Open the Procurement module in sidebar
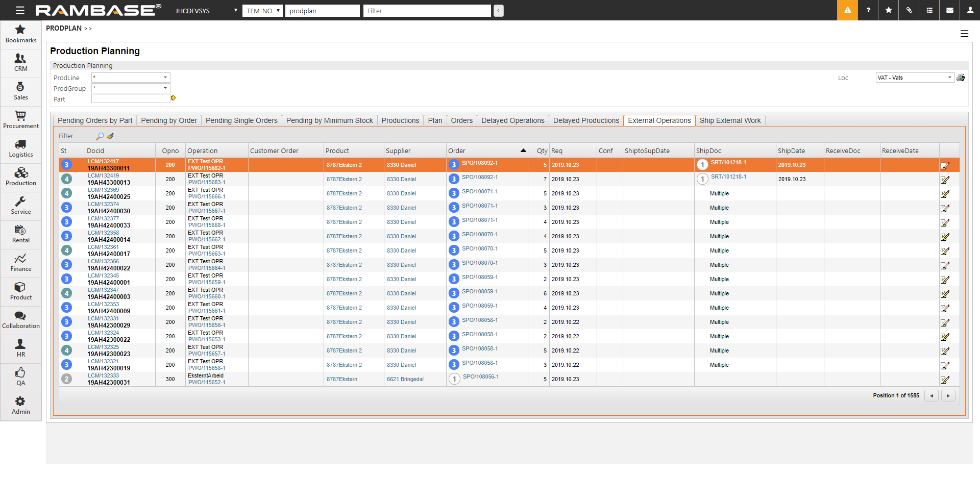Screen dimensions: 980x478 (x=20, y=119)
